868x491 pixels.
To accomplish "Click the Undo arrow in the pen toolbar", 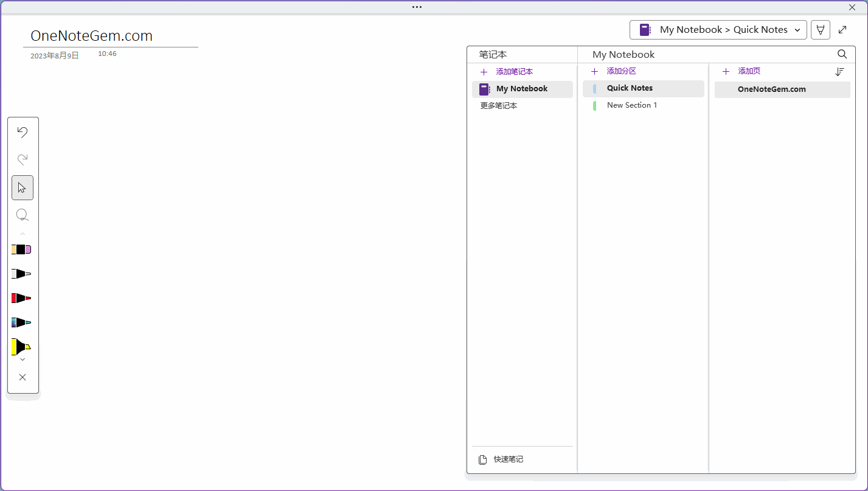I will point(23,132).
